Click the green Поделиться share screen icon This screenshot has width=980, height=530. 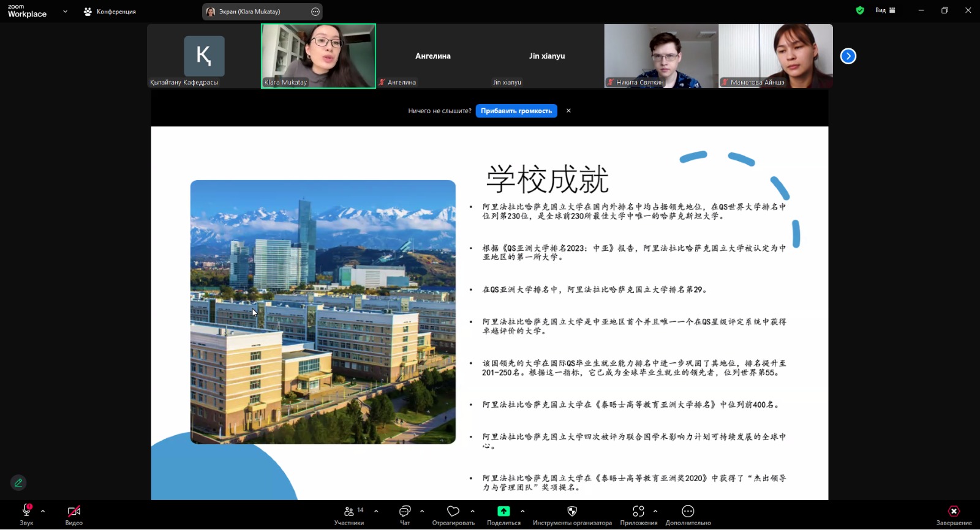pyautogui.click(x=503, y=511)
